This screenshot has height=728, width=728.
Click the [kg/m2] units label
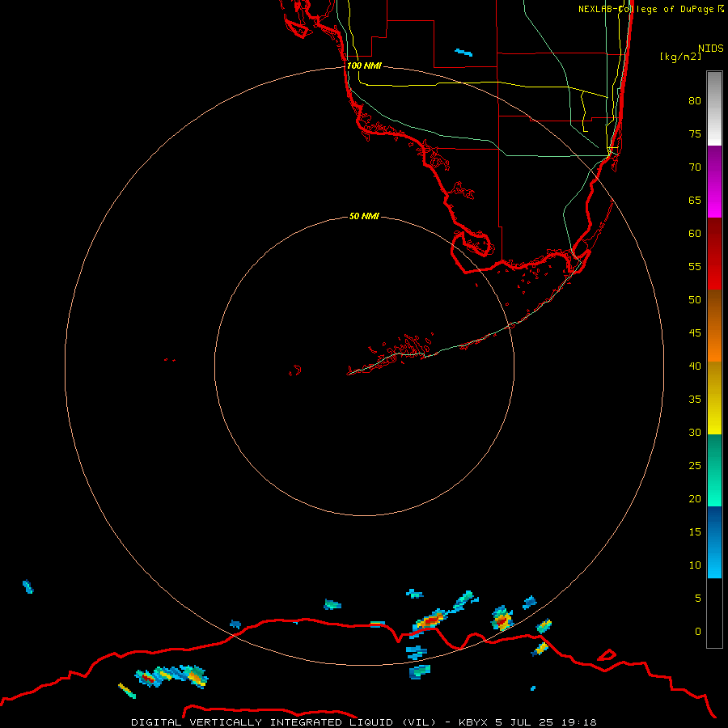680,57
